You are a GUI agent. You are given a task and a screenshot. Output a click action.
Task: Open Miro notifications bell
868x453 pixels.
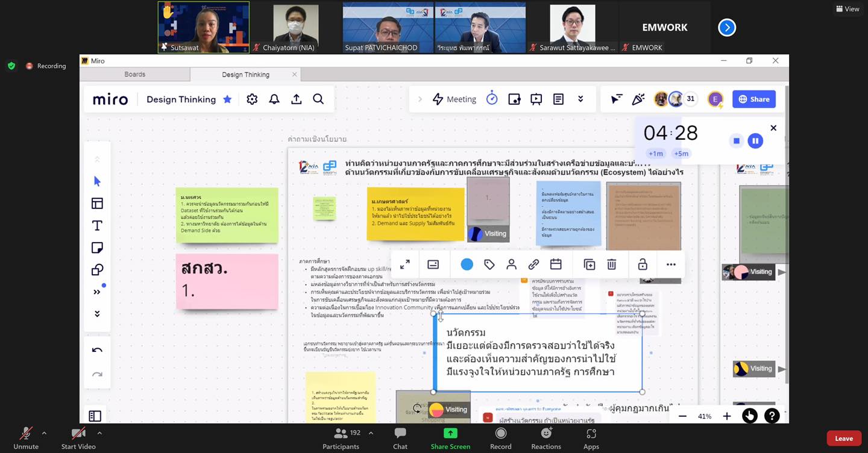(274, 99)
